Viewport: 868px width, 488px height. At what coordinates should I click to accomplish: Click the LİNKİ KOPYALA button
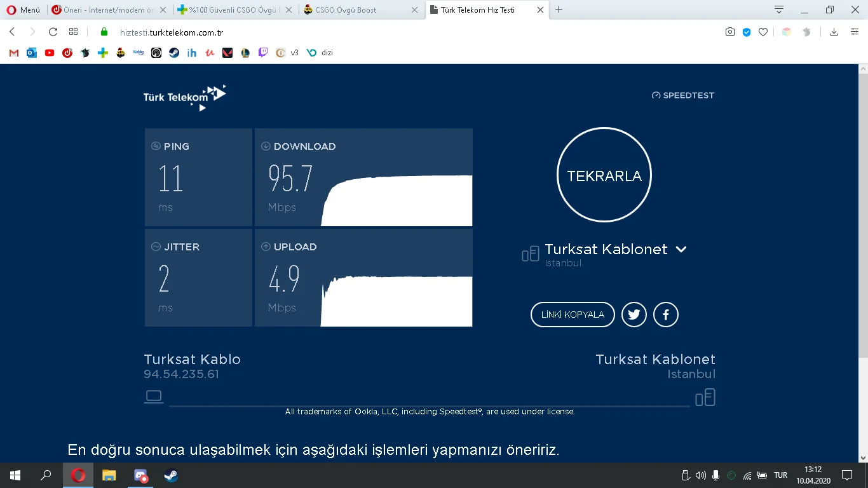pos(572,314)
